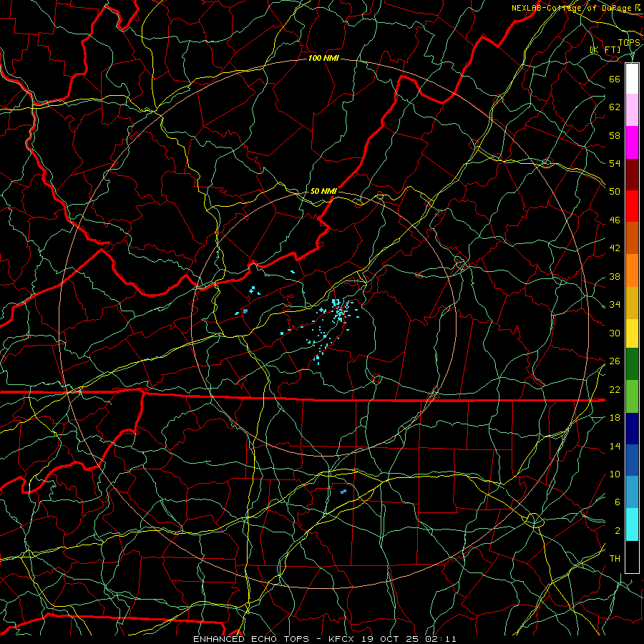Click the dark orange swatch between 46 and 42
This screenshot has height=644, width=644.
tap(632, 238)
